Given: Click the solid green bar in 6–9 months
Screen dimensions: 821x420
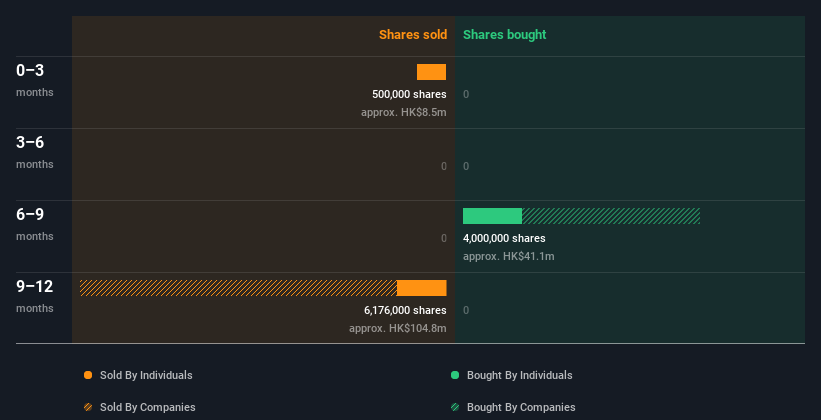Looking at the screenshot, I should pyautogui.click(x=492, y=216).
